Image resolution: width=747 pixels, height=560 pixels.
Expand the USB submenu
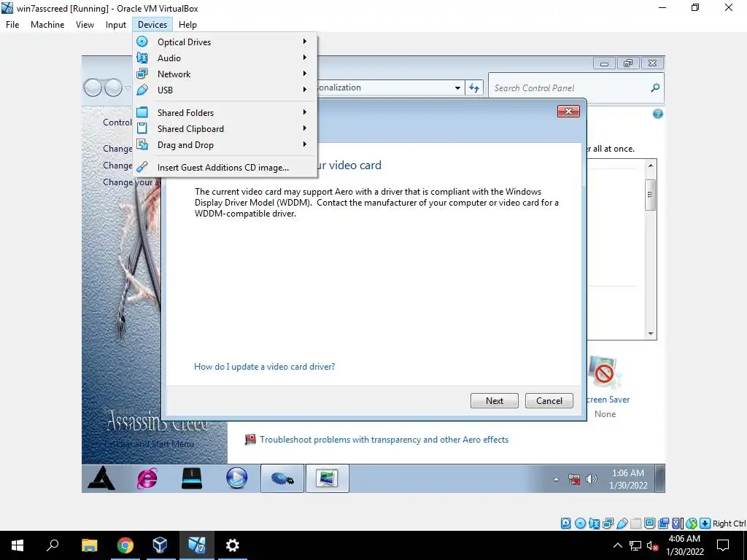225,90
